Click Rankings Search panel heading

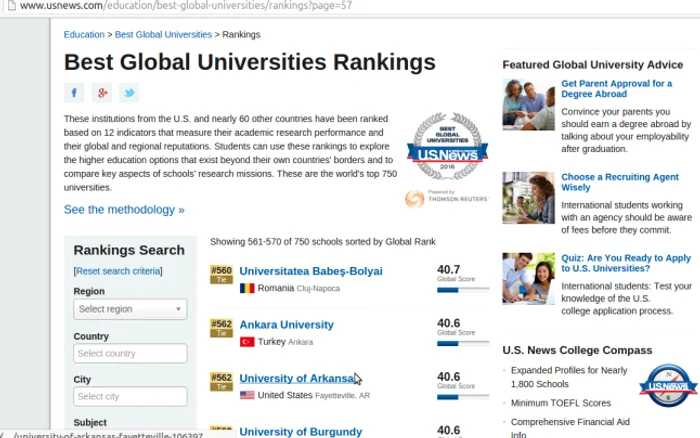click(x=129, y=250)
